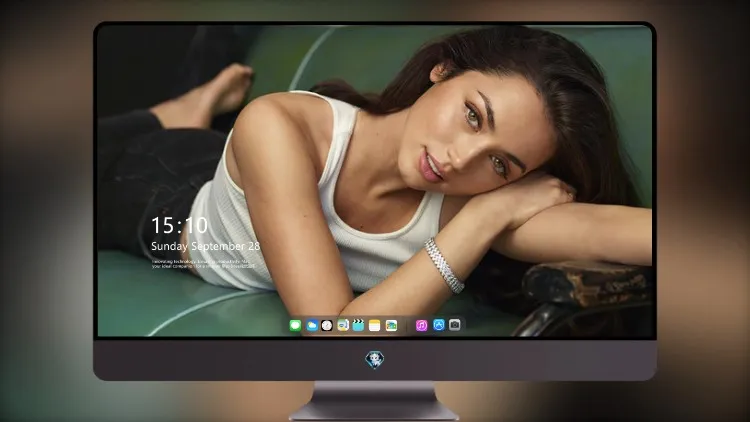Screen dimensions: 750x422
Task: Open the yellow Notes app in the dock
Action: click(x=375, y=325)
